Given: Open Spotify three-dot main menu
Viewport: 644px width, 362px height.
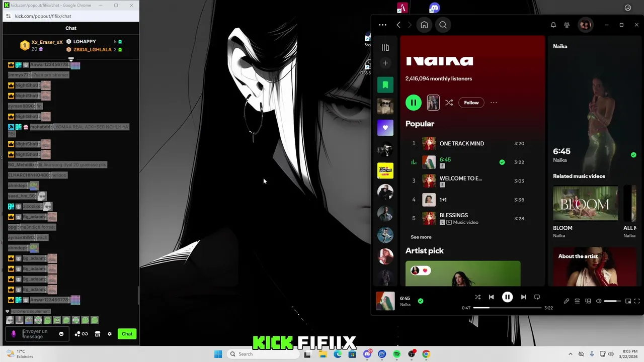Looking at the screenshot, I should 383,25.
